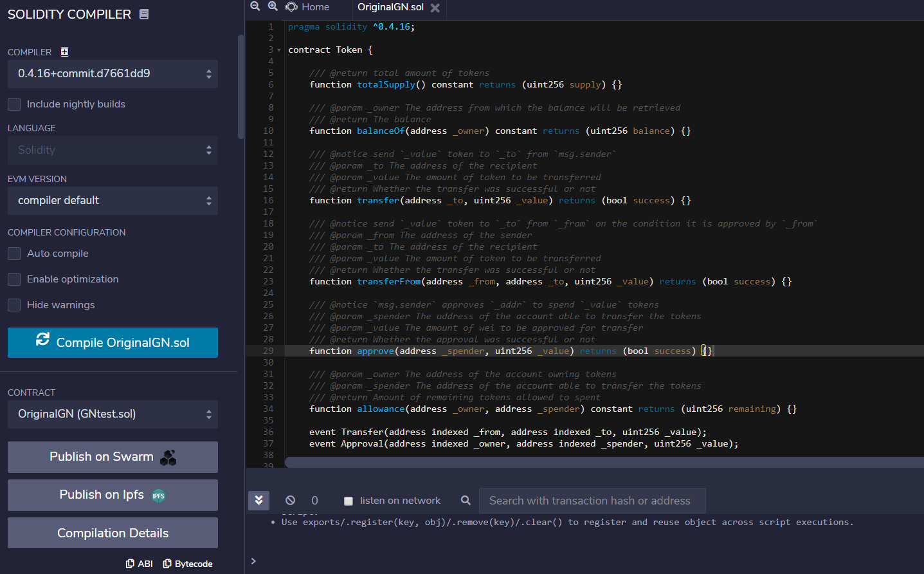The image size is (924, 574).
Task: Collapse the terminal with the double-chevron icon
Action: (258, 501)
